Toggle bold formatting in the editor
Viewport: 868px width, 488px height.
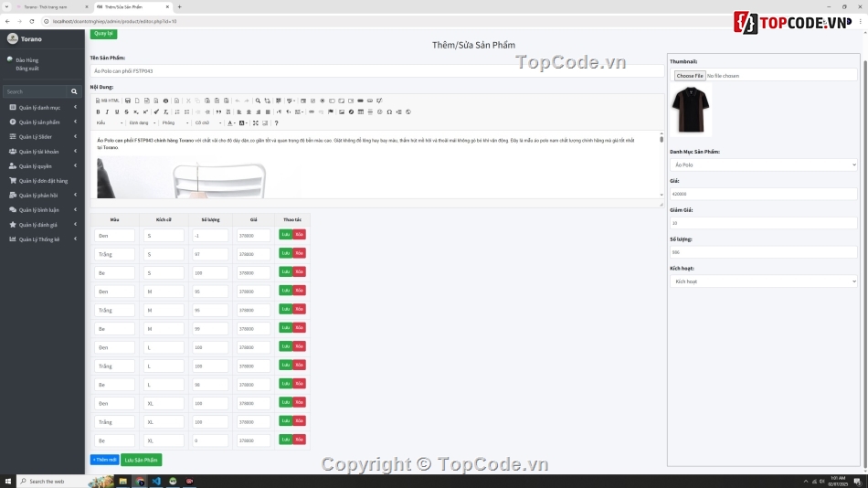98,111
